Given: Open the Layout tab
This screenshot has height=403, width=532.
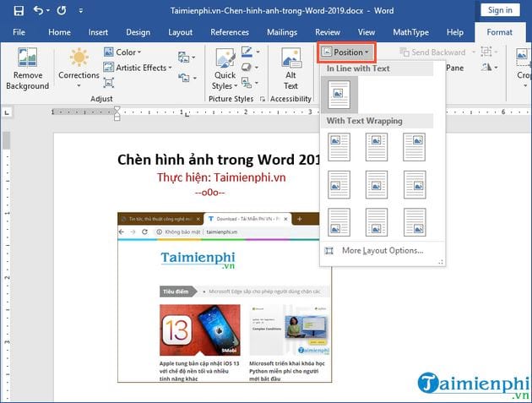Looking at the screenshot, I should [x=180, y=32].
